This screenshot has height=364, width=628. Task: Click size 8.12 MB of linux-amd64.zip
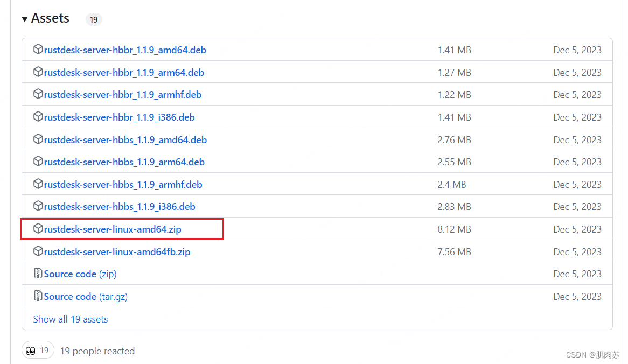tap(454, 229)
